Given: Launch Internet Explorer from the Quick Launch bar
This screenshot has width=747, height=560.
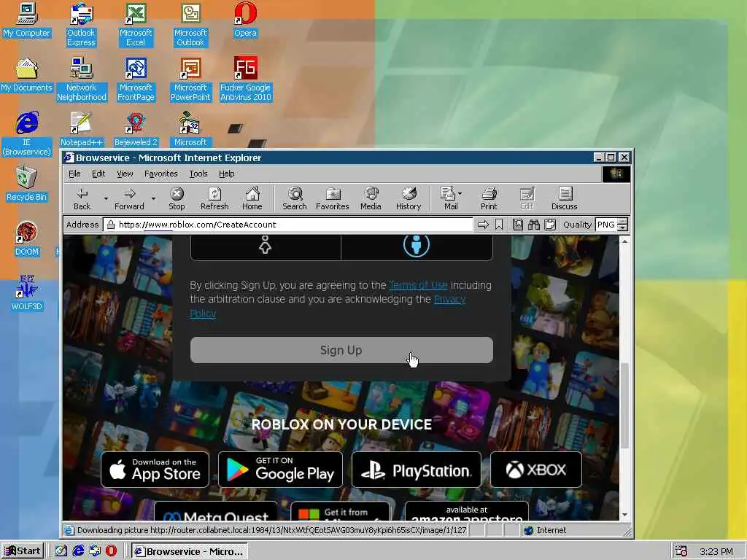Looking at the screenshot, I should click(77, 551).
